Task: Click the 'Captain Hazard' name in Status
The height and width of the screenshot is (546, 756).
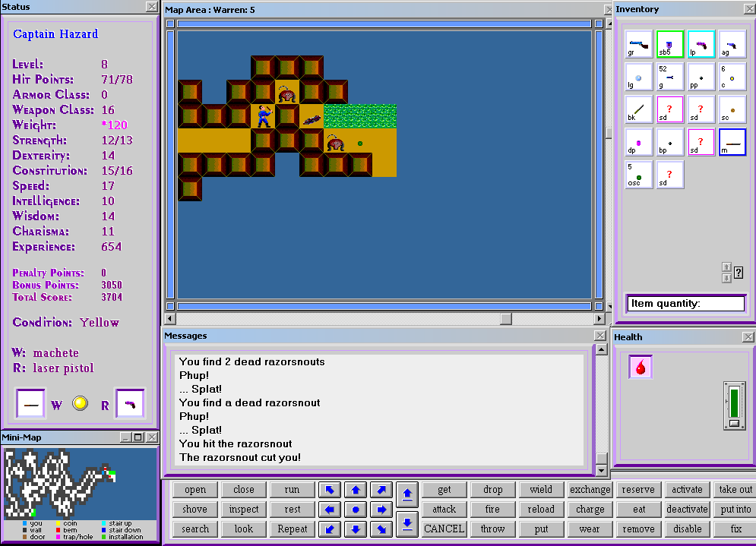Action: click(x=55, y=34)
